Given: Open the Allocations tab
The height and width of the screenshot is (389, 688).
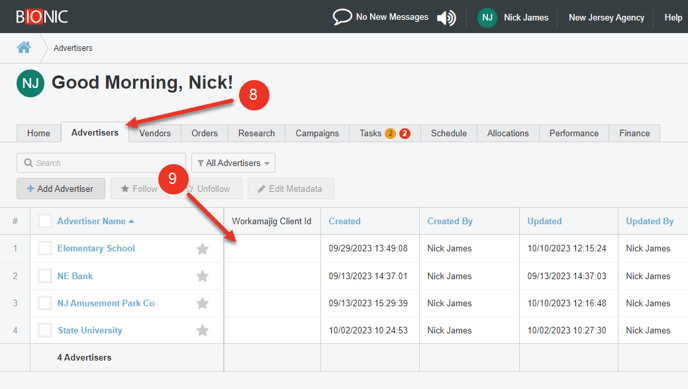Looking at the screenshot, I should (x=508, y=133).
